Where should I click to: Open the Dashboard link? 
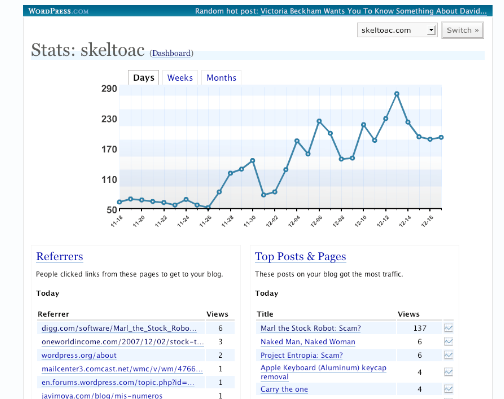[x=172, y=53]
